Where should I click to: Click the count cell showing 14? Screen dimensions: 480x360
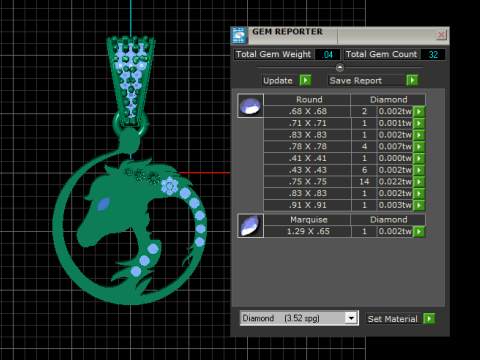364,182
